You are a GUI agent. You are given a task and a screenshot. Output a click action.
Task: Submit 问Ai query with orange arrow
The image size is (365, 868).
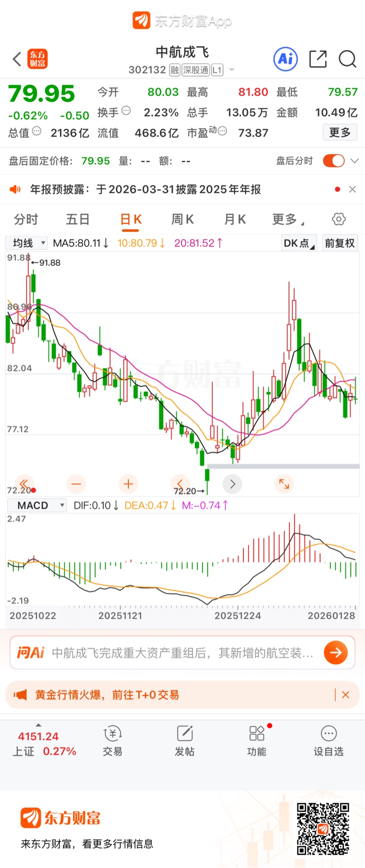tap(336, 652)
